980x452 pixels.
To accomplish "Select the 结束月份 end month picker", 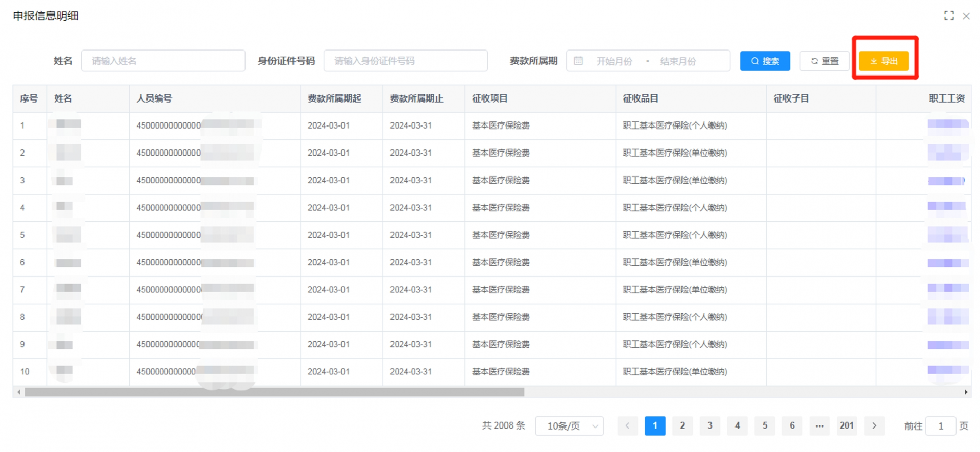I will (x=678, y=61).
